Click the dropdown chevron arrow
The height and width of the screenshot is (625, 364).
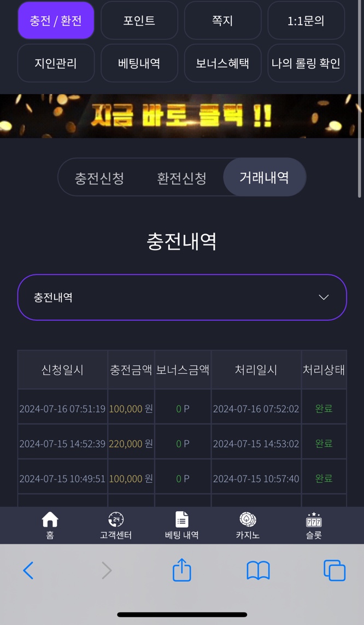point(324,297)
